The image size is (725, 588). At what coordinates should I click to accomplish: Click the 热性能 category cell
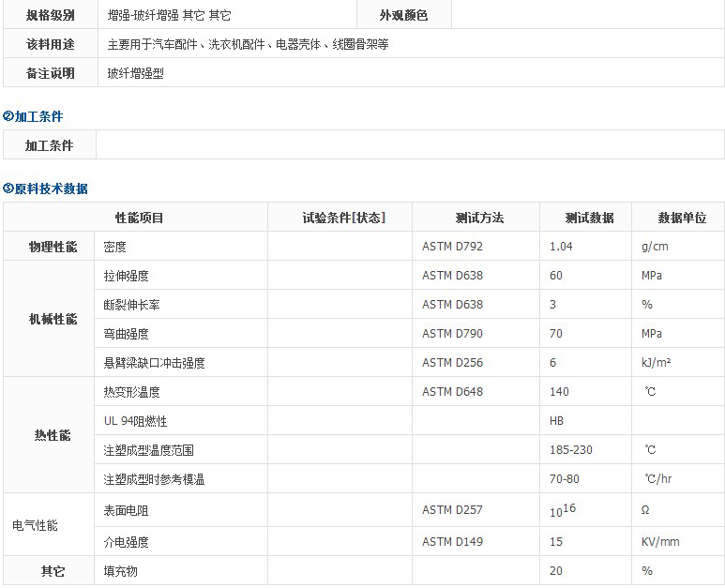(x=53, y=435)
